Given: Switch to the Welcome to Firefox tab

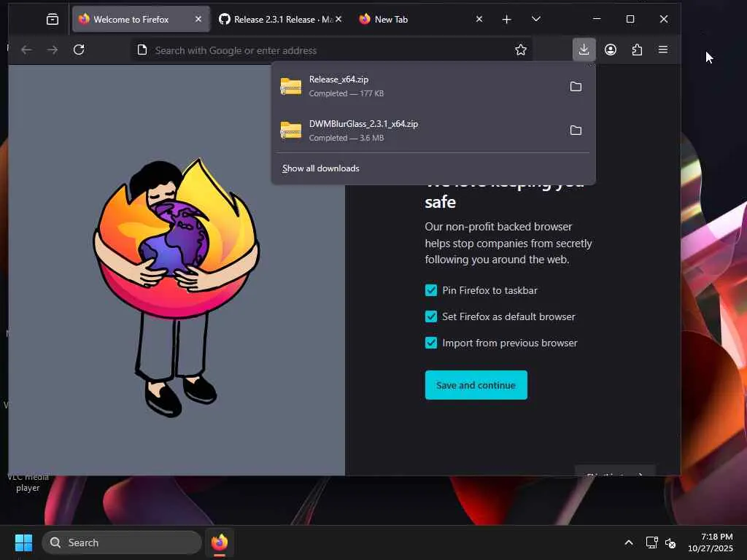Looking at the screenshot, I should point(141,19).
